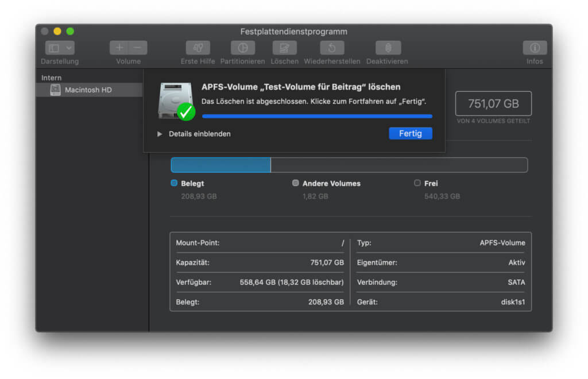This screenshot has width=588, height=379.
Task: Click the Frei legend indicator
Action: pyautogui.click(x=417, y=183)
